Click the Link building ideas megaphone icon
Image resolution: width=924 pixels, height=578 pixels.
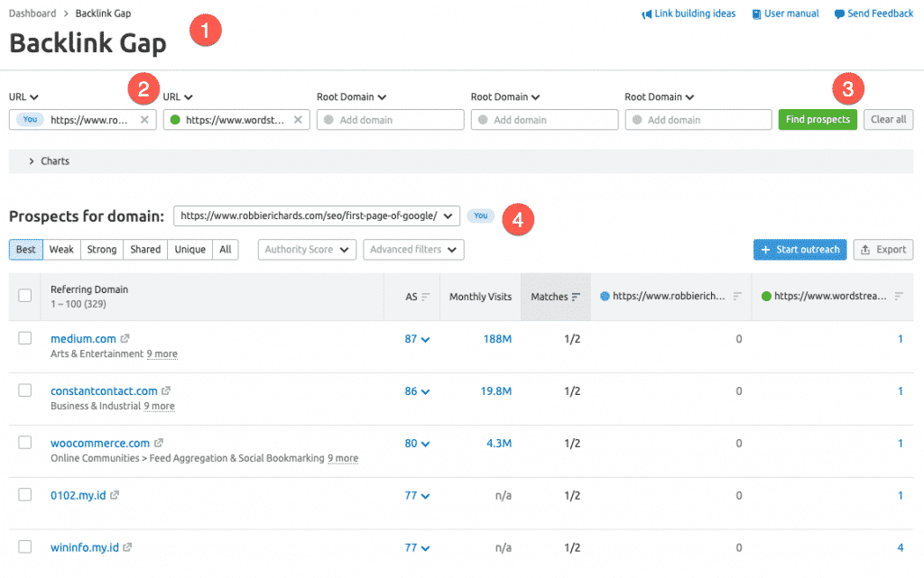point(646,13)
